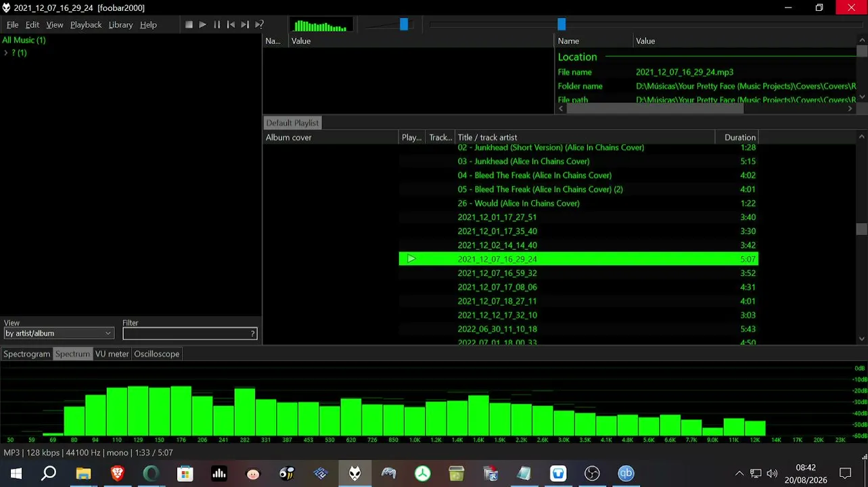The width and height of the screenshot is (868, 487).
Task: Open the system volume control in the tray
Action: tap(772, 473)
